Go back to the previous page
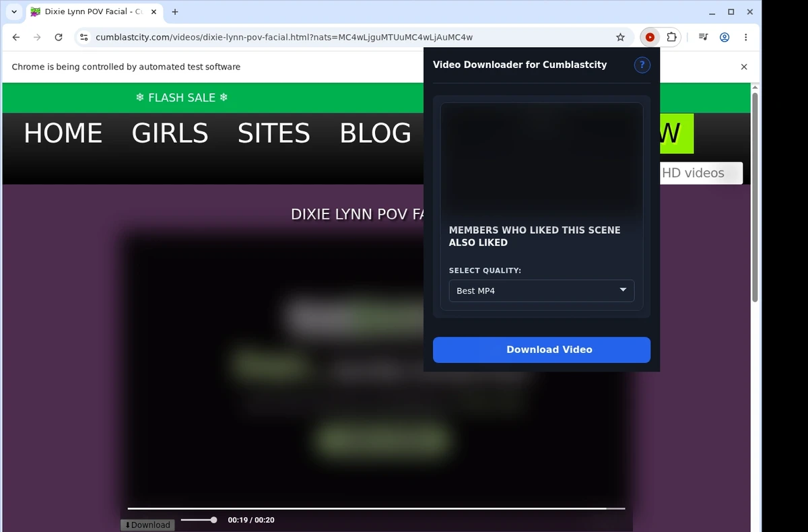This screenshot has width=808, height=532. [x=16, y=38]
